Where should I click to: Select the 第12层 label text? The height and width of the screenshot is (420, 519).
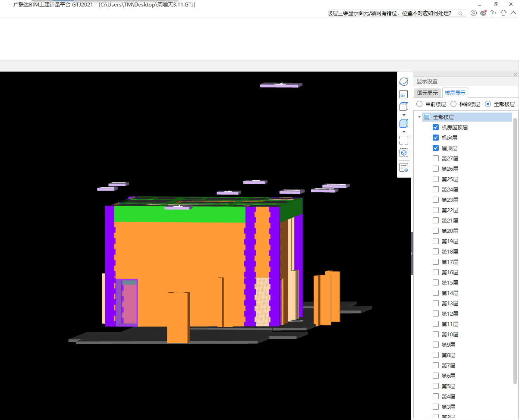pyautogui.click(x=450, y=314)
